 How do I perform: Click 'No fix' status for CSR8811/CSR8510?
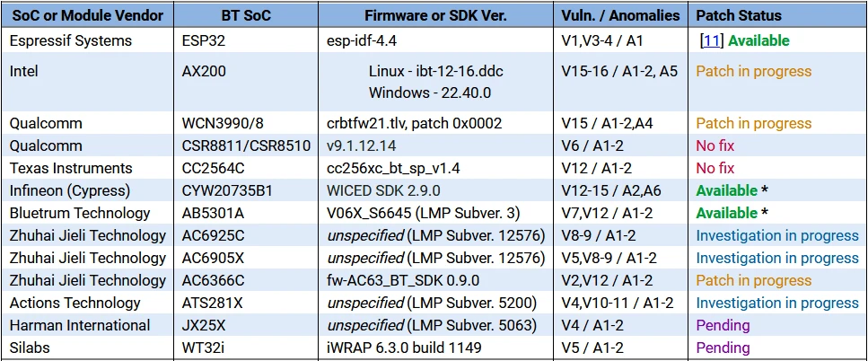[715, 145]
